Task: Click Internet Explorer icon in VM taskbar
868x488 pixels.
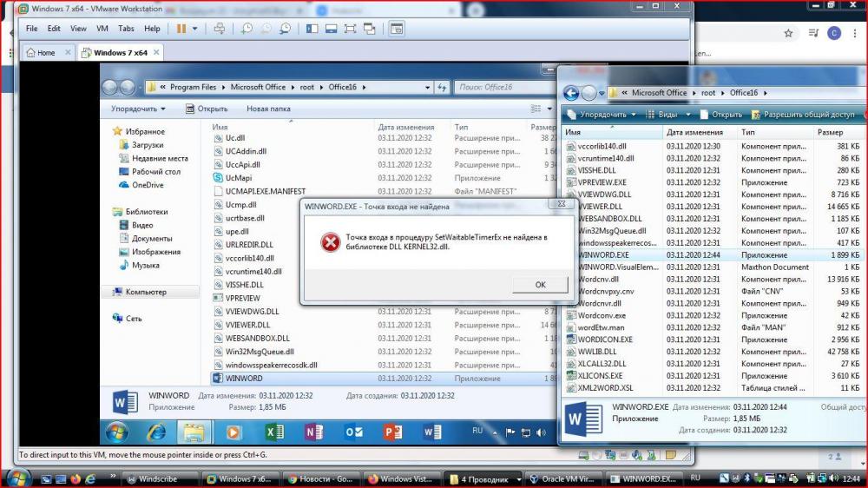Action: [157, 432]
